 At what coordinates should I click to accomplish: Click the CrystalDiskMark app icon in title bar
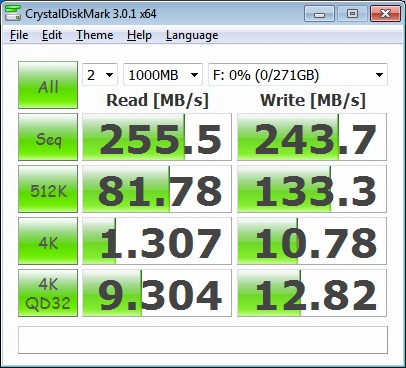[x=13, y=13]
